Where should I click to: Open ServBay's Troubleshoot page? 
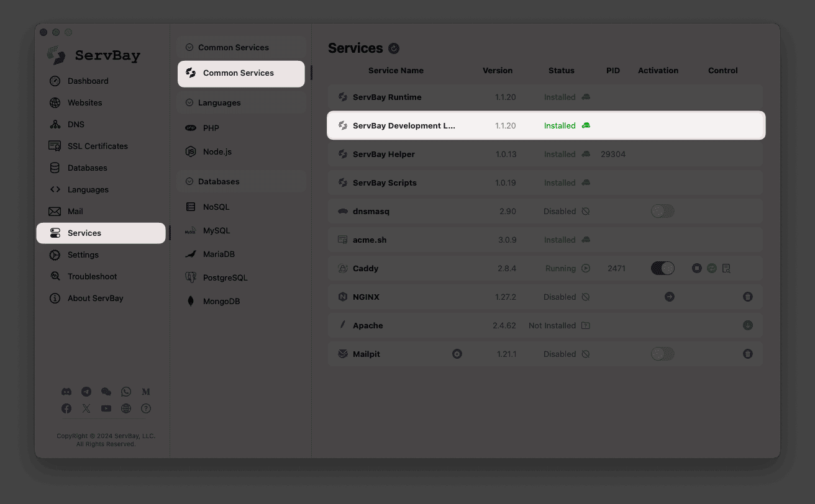click(91, 276)
